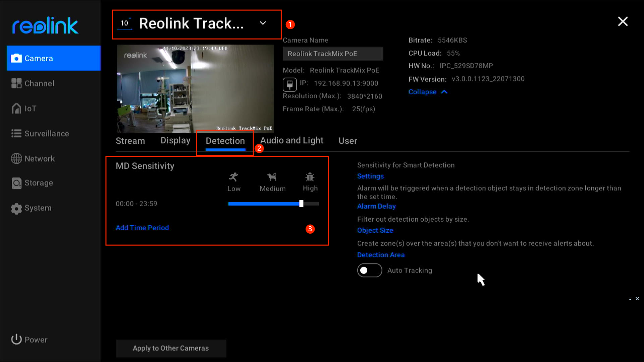
Task: Click the small x overlay icon
Action: click(x=637, y=299)
